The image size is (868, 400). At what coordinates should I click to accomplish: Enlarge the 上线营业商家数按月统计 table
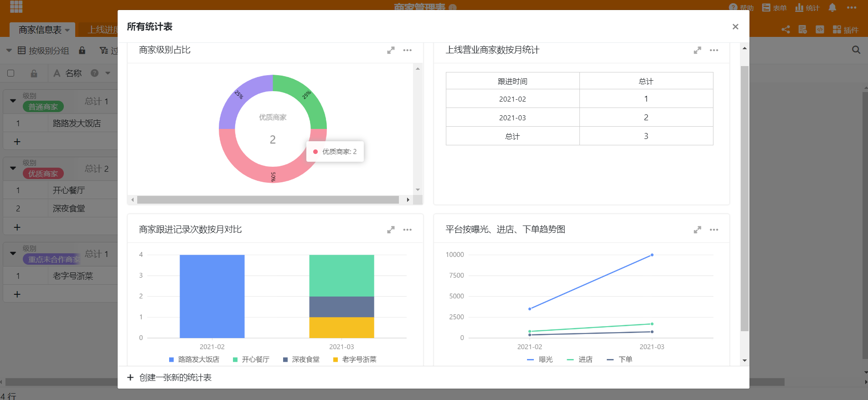(x=697, y=51)
